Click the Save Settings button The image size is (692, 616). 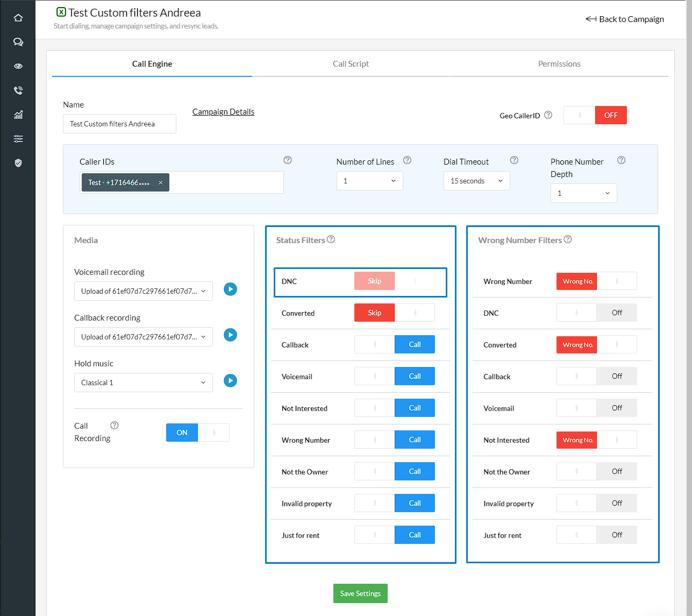360,593
